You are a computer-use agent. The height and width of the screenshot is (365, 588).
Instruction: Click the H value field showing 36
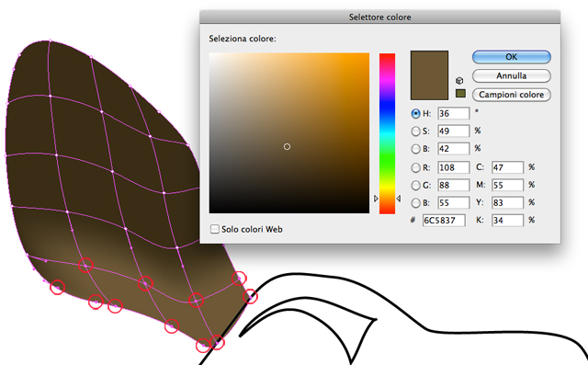pyautogui.click(x=453, y=113)
